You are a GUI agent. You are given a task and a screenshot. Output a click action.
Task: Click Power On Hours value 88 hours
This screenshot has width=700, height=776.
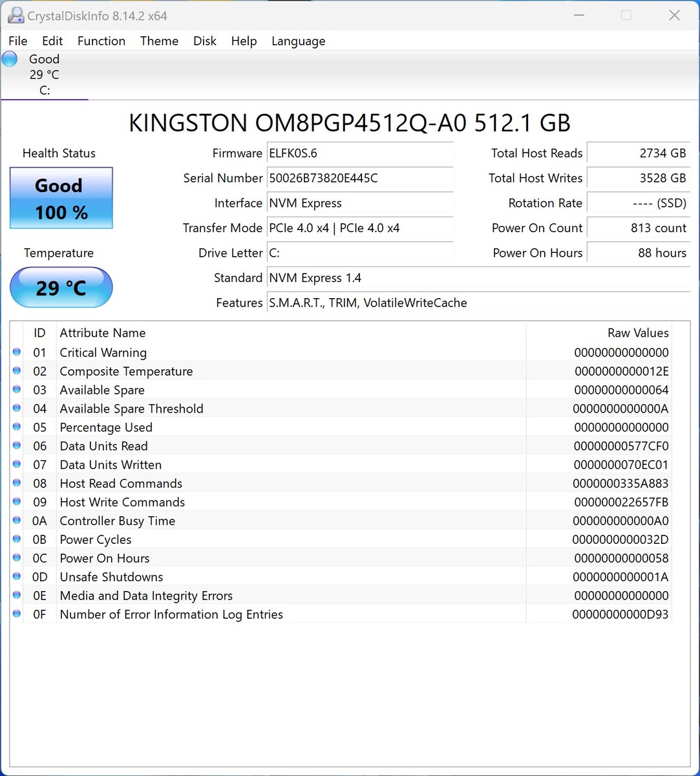pyautogui.click(x=639, y=253)
